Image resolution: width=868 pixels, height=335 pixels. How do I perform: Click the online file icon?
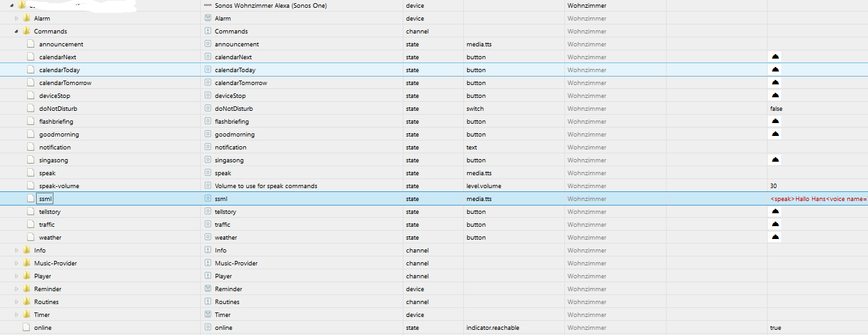click(26, 327)
